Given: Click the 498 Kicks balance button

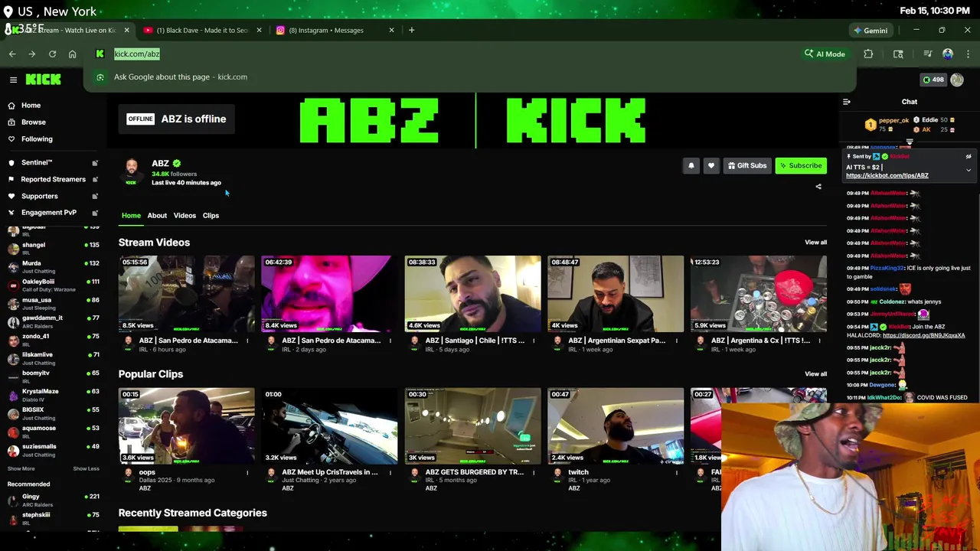Looking at the screenshot, I should pyautogui.click(x=933, y=80).
